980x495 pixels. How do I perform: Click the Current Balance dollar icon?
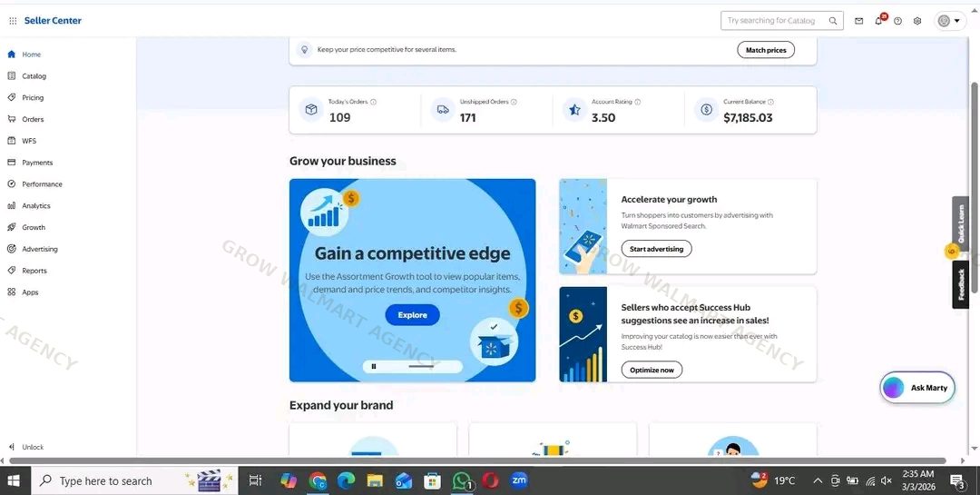tap(706, 110)
